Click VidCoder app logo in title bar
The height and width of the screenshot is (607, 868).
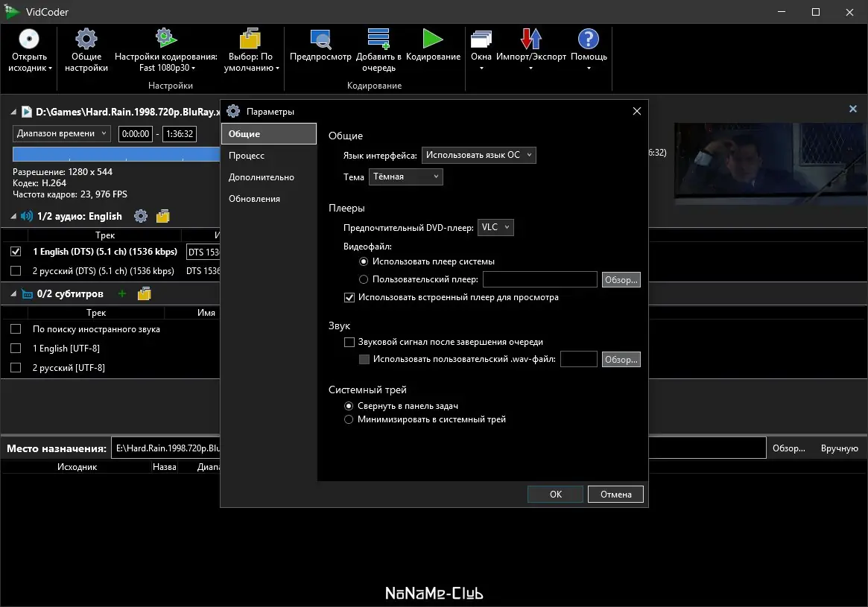(x=12, y=12)
